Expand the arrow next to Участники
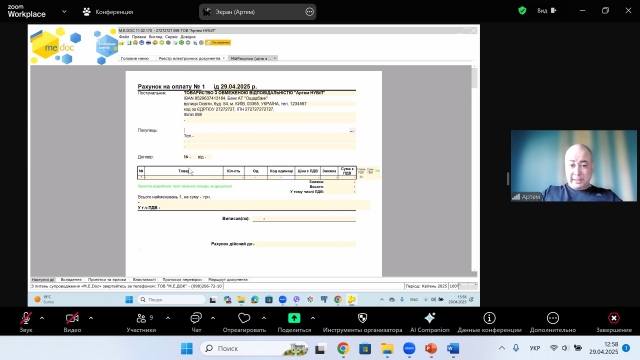This screenshot has height=360, width=640. (x=168, y=318)
